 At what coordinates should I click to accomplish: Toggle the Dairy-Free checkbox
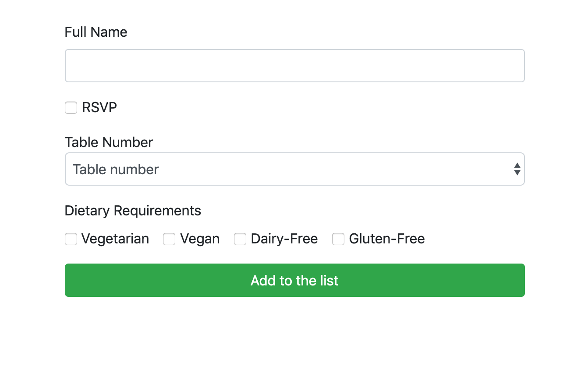[240, 239]
